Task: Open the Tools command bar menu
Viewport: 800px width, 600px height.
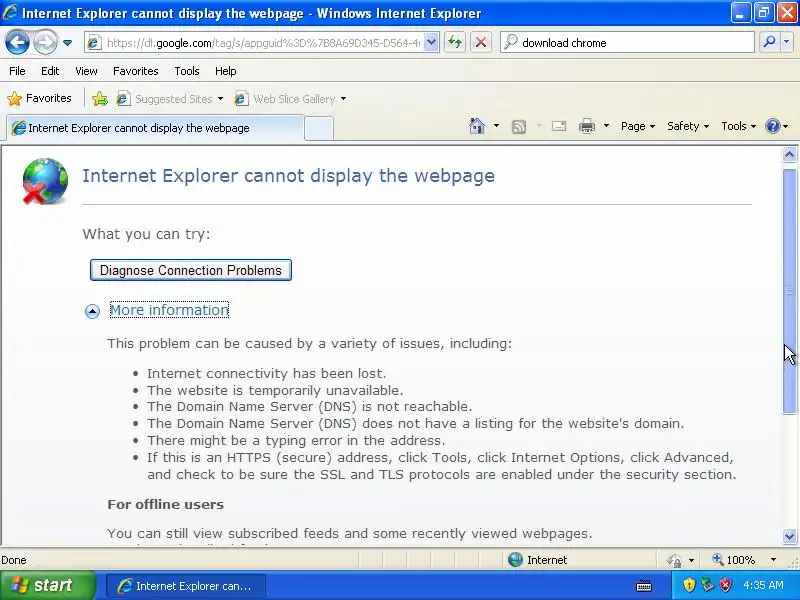Action: (x=738, y=126)
